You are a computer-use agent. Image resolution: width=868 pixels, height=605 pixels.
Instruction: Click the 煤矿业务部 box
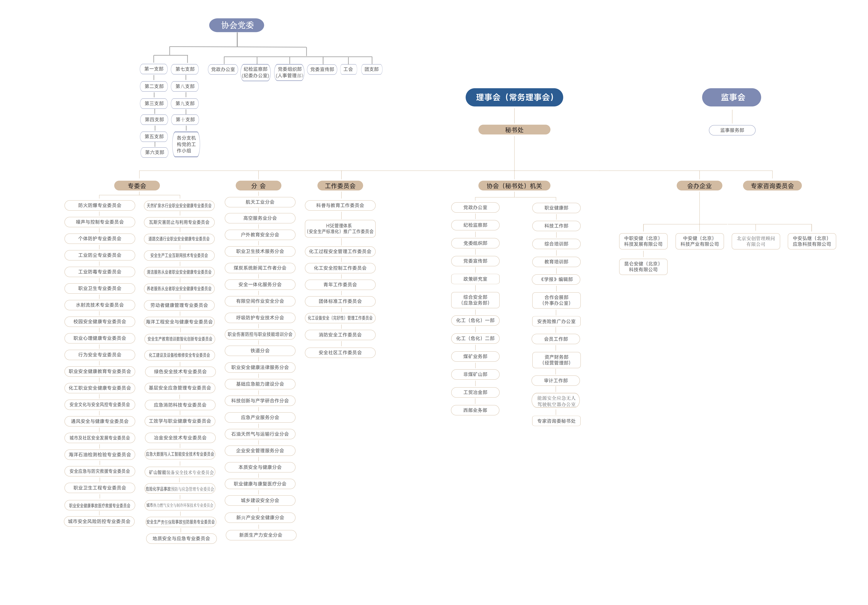(475, 356)
